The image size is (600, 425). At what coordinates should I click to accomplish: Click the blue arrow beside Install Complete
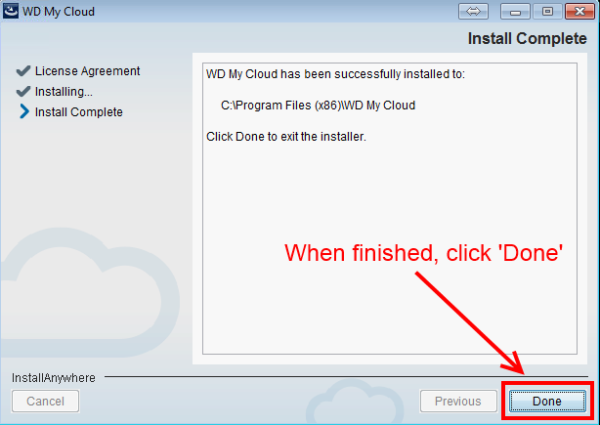[x=24, y=112]
